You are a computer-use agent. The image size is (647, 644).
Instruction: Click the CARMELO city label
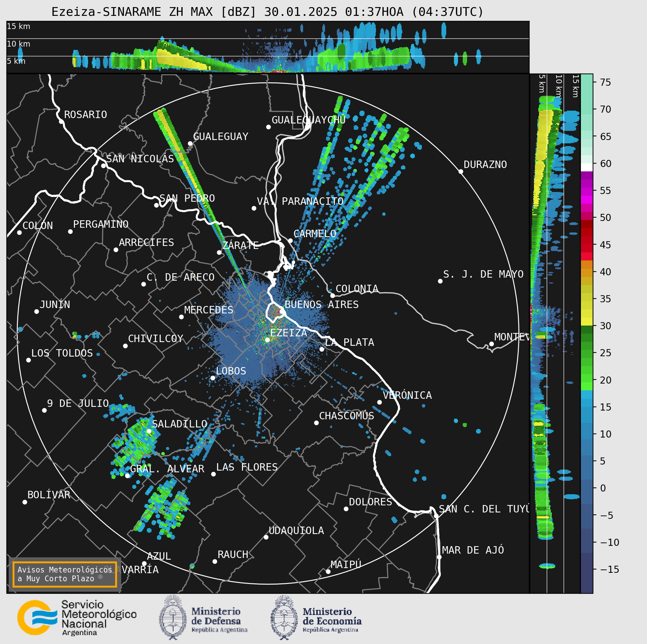(x=315, y=234)
